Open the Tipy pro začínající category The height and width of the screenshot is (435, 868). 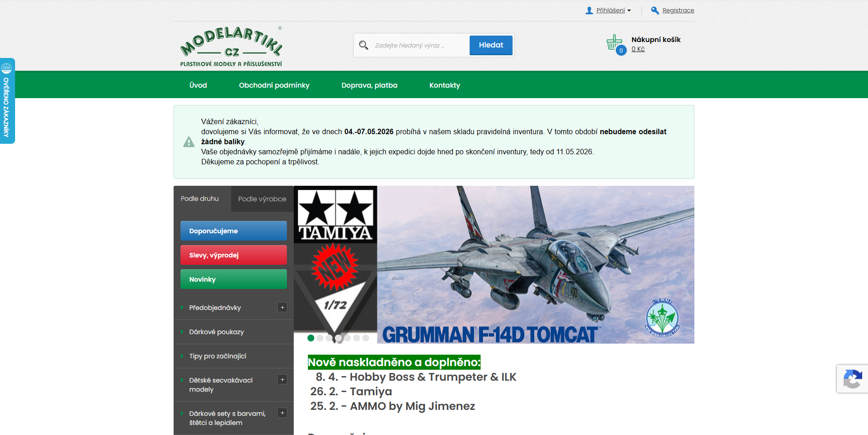pos(218,356)
